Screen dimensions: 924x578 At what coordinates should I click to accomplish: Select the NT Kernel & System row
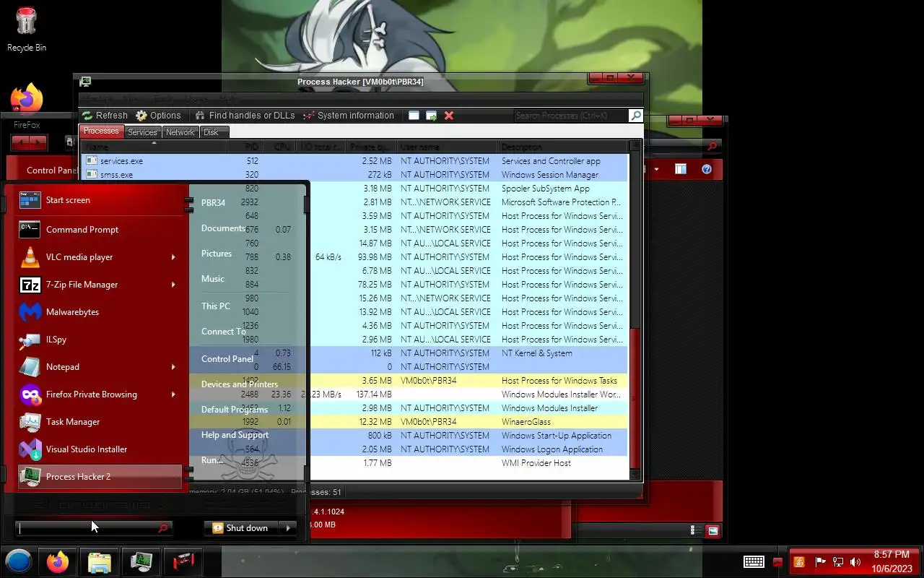[x=468, y=353]
